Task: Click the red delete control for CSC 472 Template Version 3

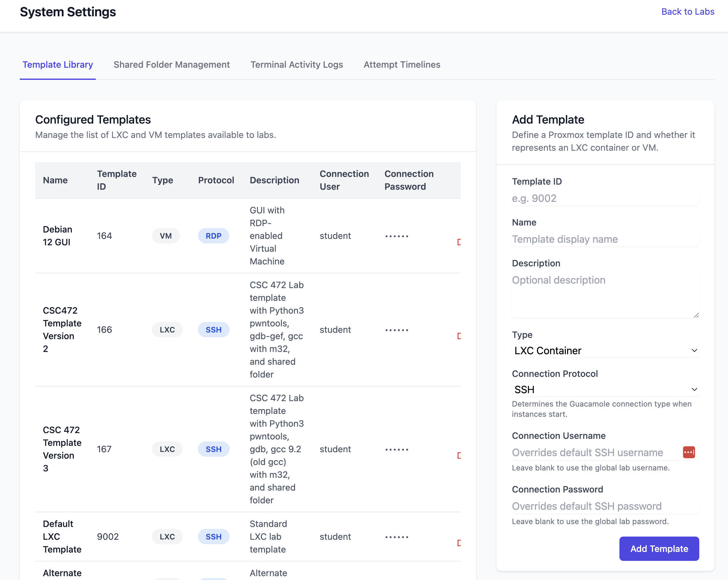Action: (x=459, y=455)
